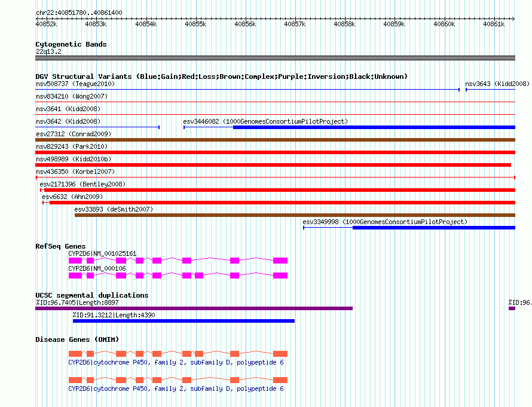
Task: Click the red nsv498989 loss bar
Action: coord(273,165)
